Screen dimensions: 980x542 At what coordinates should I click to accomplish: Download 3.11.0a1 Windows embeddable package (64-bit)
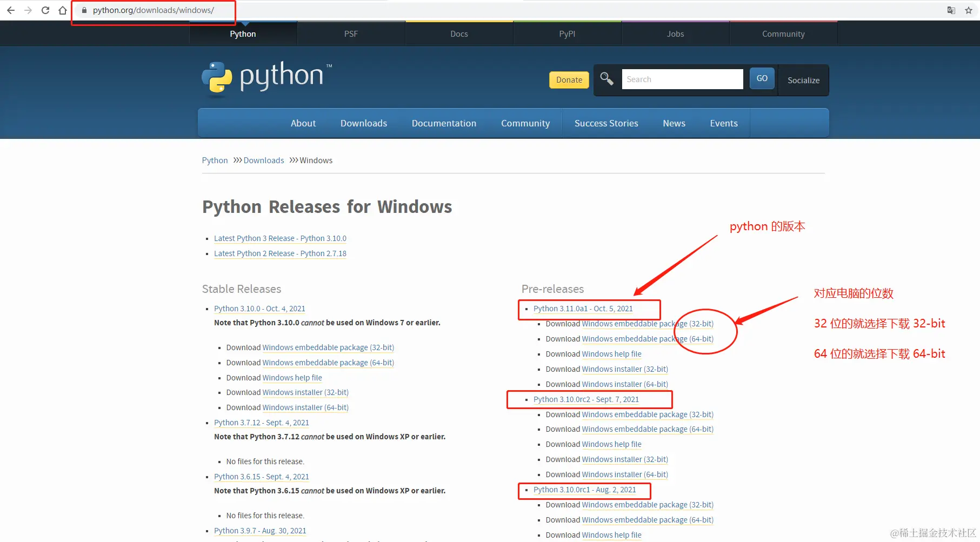[648, 339]
